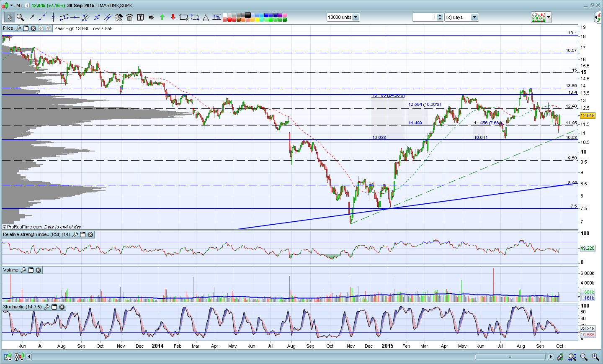This screenshot has width=603, height=364.
Task: Select the parallel channel drawing tool
Action: [x=64, y=17]
